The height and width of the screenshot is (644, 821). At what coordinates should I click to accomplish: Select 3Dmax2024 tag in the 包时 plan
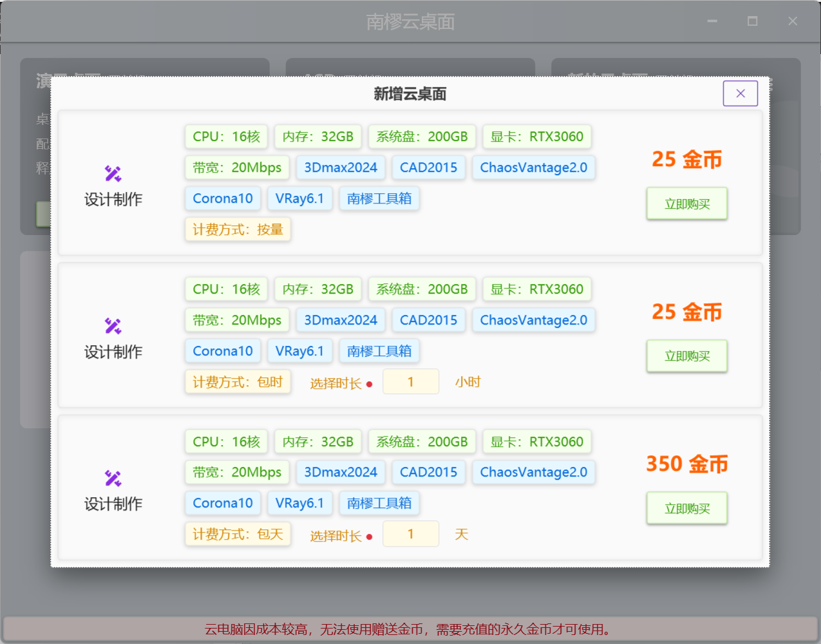pyautogui.click(x=340, y=320)
